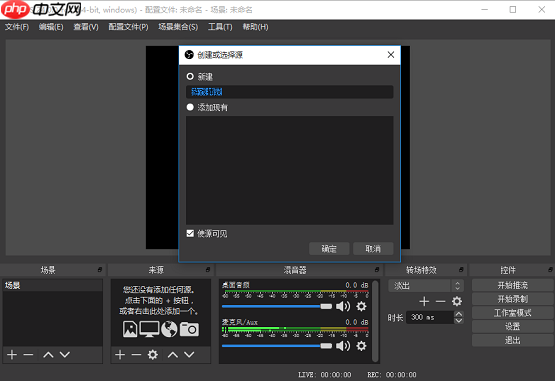Screen dimensions: 555x381
Task: Pop out the 转场特效 dock panel
Action: [461, 270]
